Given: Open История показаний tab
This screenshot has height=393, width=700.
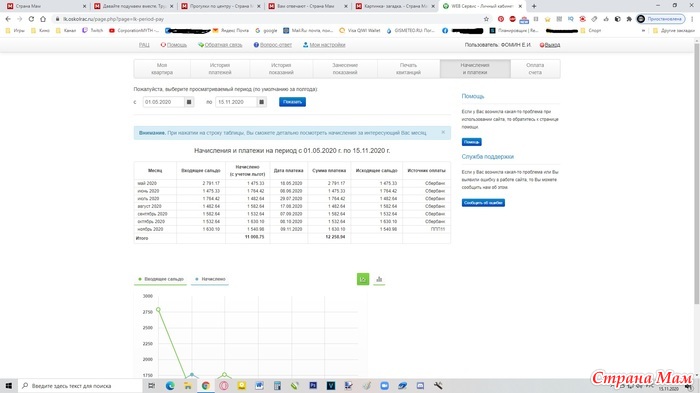Looking at the screenshot, I should (281, 69).
